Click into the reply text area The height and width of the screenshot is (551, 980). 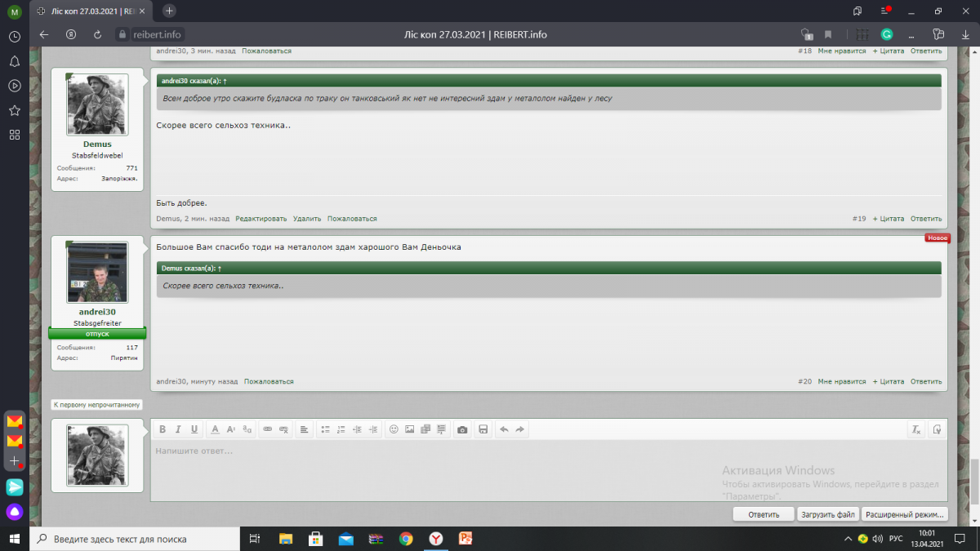[x=549, y=470]
